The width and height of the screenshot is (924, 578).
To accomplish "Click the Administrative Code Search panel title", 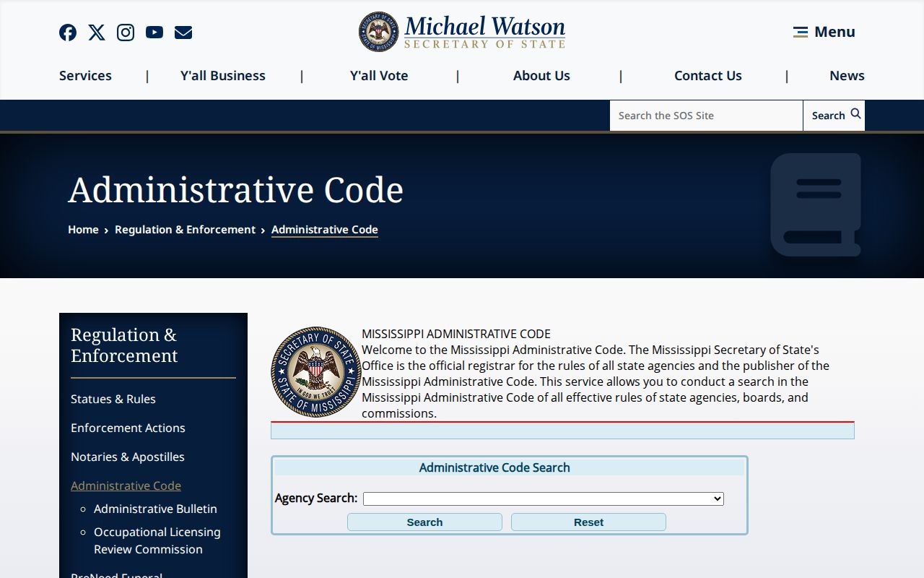I will (494, 467).
